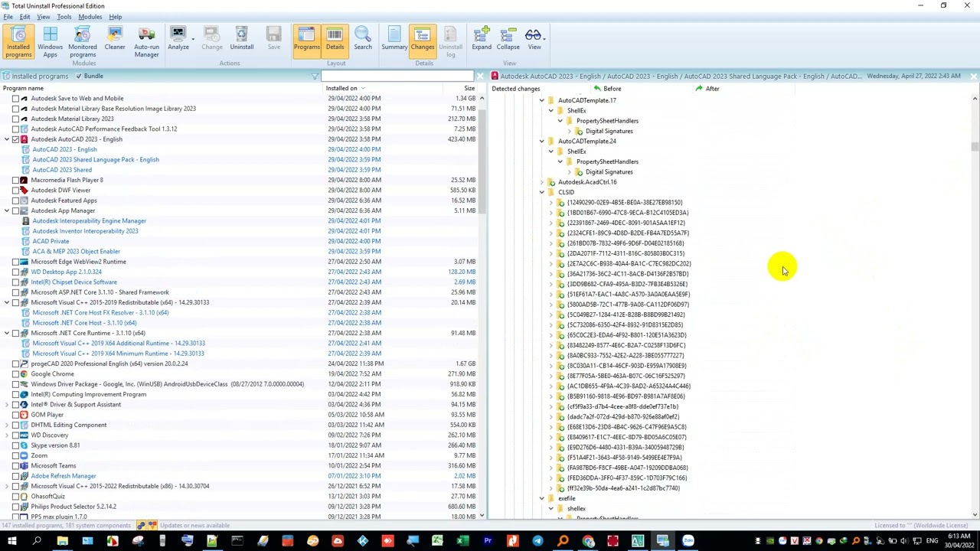Open the Edit menu
This screenshot has height=551, width=980.
click(x=24, y=17)
